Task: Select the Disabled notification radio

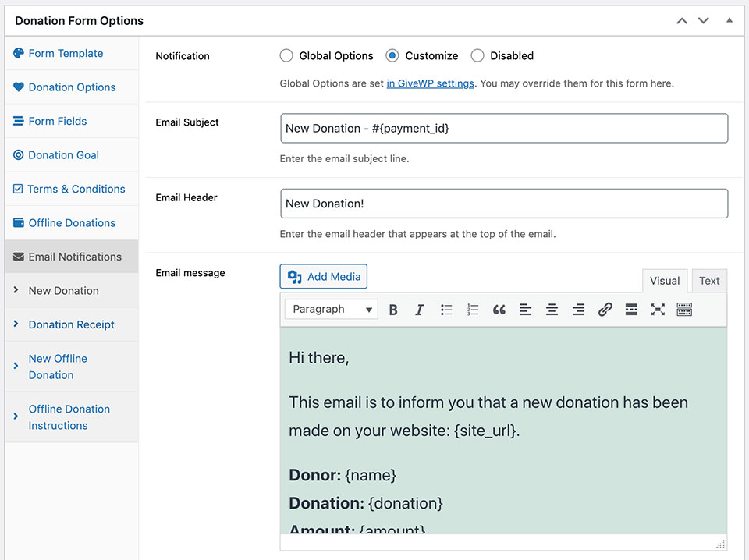Action: (477, 56)
